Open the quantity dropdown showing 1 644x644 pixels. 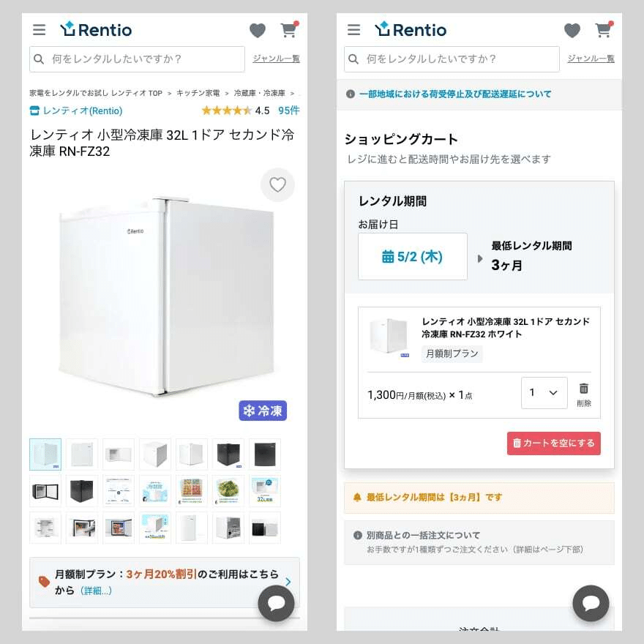point(544,393)
